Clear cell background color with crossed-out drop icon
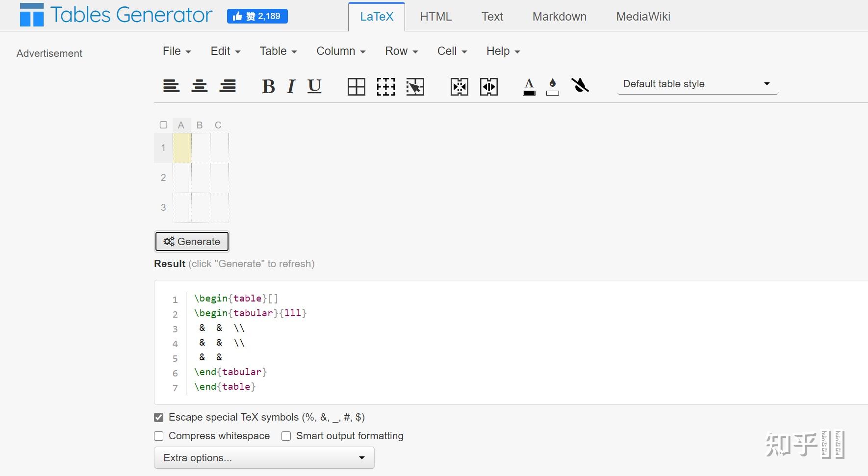868x476 pixels. pos(580,86)
